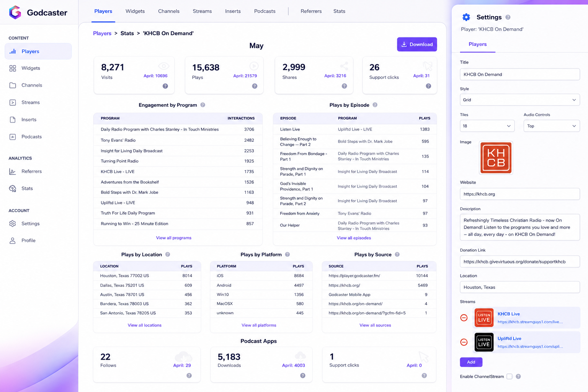Switch to the Channels top tab
This screenshot has width=588, height=392.
169,11
